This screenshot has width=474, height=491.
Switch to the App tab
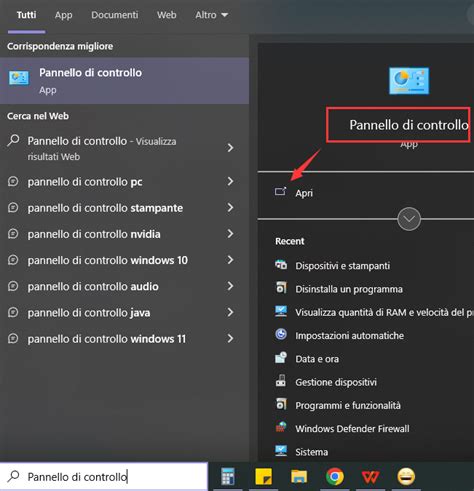click(x=63, y=15)
